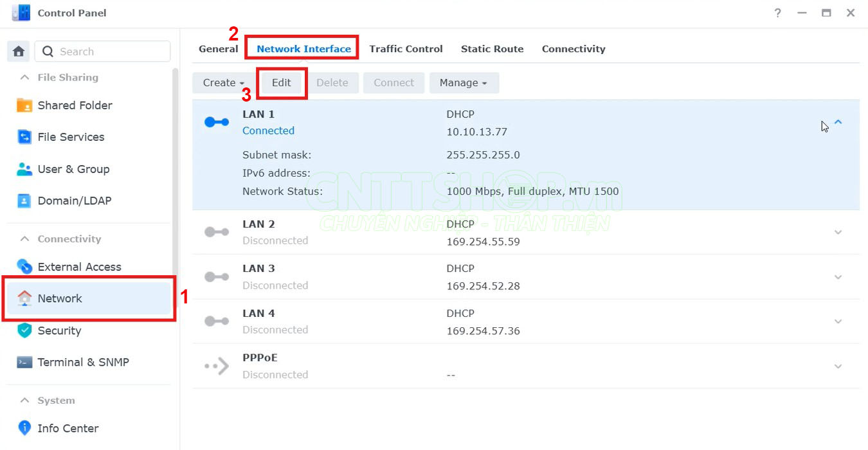Switch to the Traffic Control tab
868x450 pixels.
click(406, 49)
